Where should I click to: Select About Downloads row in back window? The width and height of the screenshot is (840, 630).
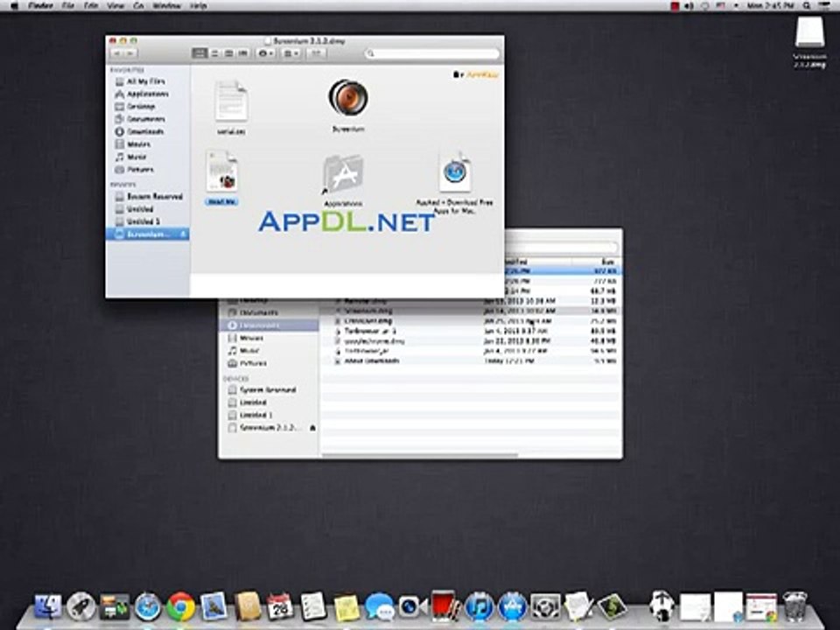472,361
